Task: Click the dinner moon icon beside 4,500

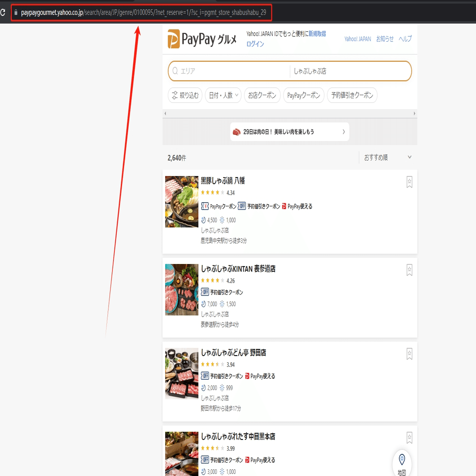Action: [203, 220]
